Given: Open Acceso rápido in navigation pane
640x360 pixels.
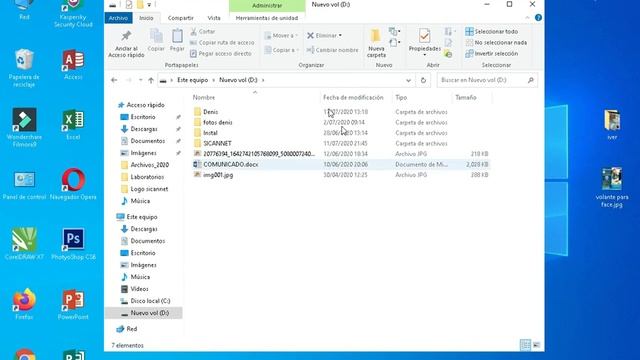Looking at the screenshot, I should [x=145, y=105].
